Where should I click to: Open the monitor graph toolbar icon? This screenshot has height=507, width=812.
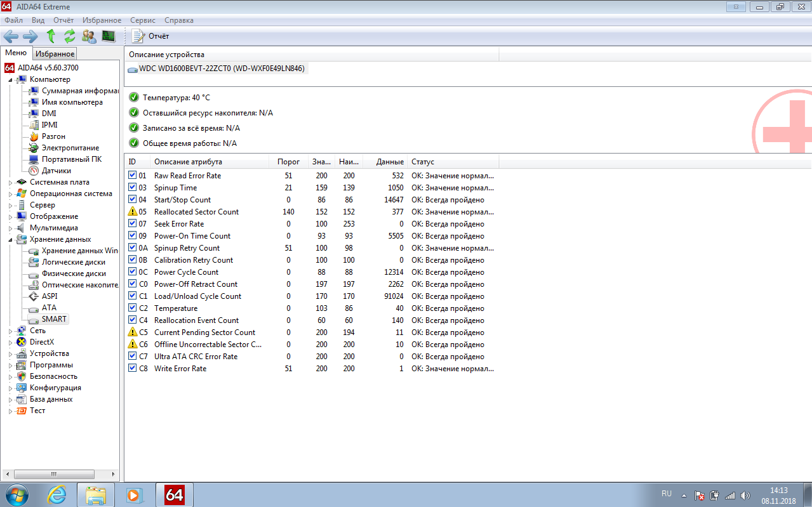[x=109, y=36]
